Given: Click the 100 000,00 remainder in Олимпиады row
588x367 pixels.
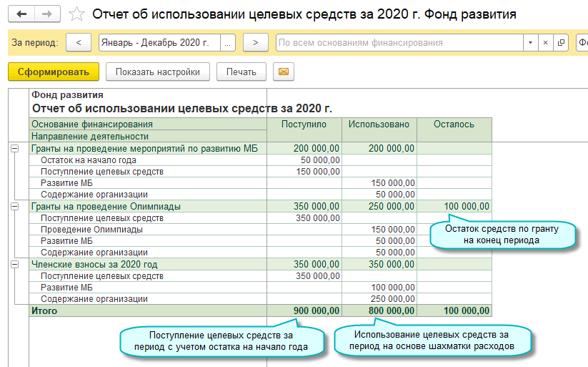Looking at the screenshot, I should [x=454, y=206].
